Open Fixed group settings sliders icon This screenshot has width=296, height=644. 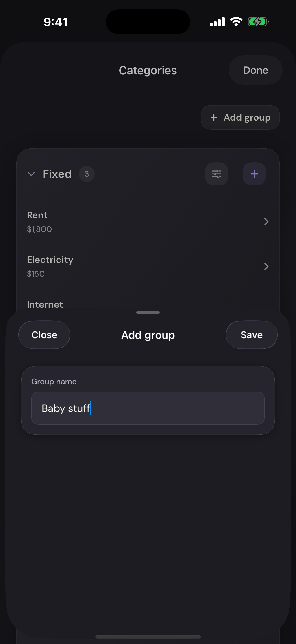216,174
